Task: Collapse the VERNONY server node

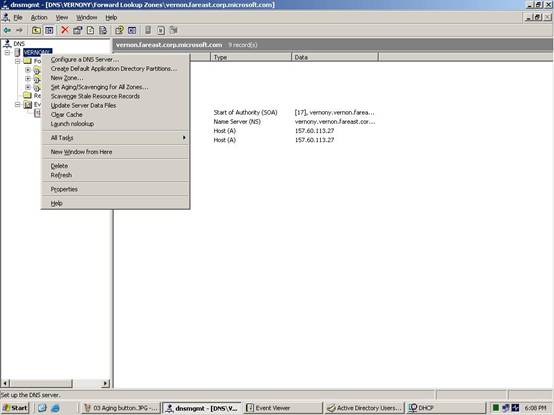Action: (x=7, y=53)
